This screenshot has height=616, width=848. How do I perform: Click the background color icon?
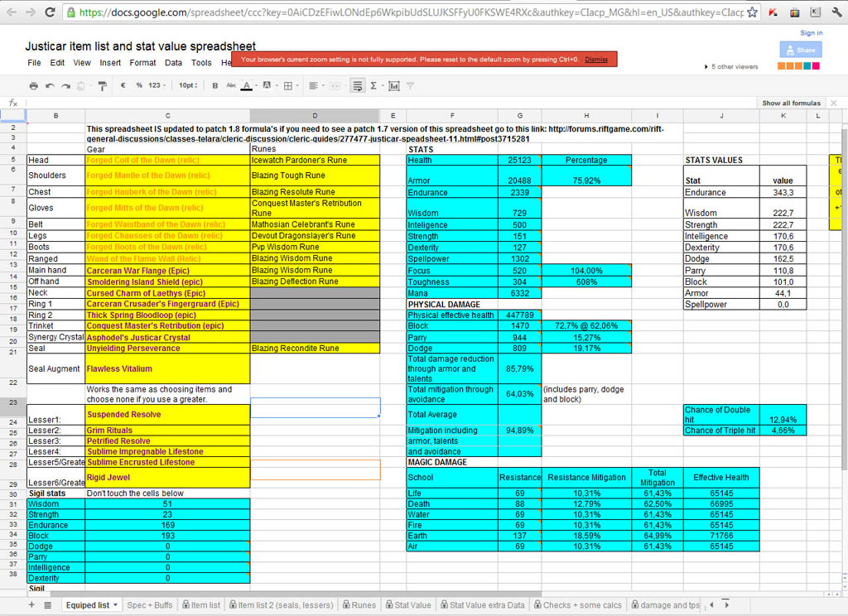[267, 85]
